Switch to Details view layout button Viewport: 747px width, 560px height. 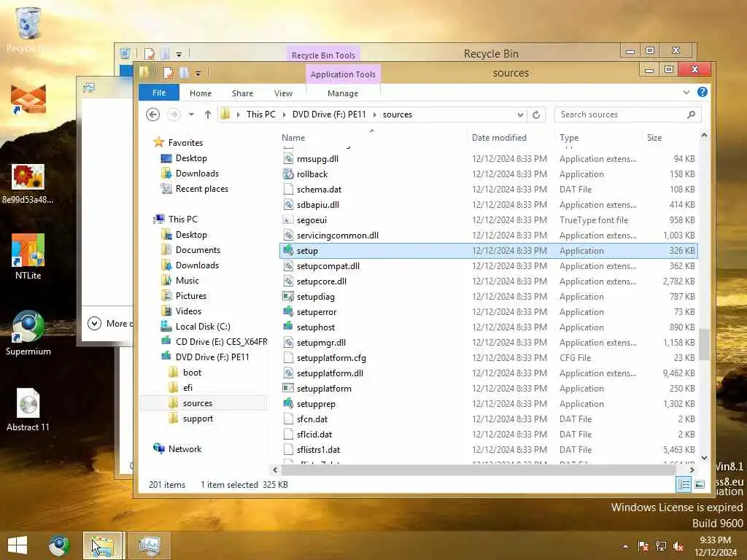pyautogui.click(x=683, y=485)
